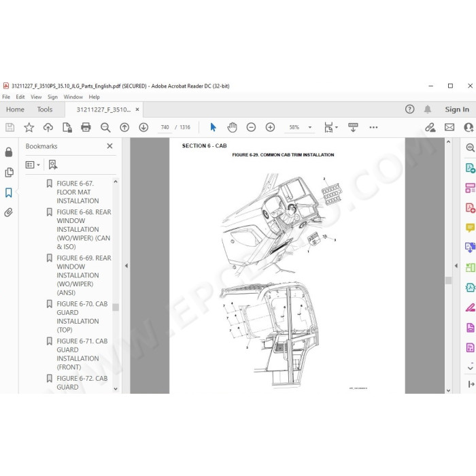Zoom out with minus circle
The height and width of the screenshot is (476, 476).
251,127
